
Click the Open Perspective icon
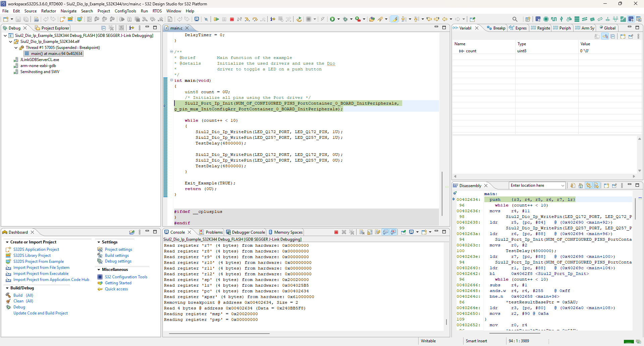pos(528,19)
